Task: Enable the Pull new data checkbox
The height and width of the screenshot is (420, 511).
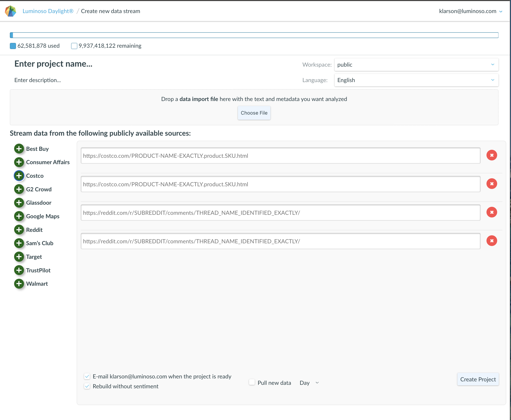Action: coord(252,382)
